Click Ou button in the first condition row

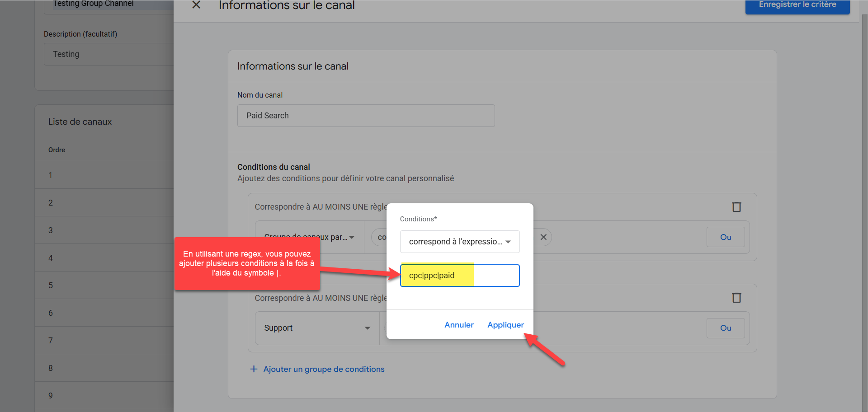coord(725,237)
